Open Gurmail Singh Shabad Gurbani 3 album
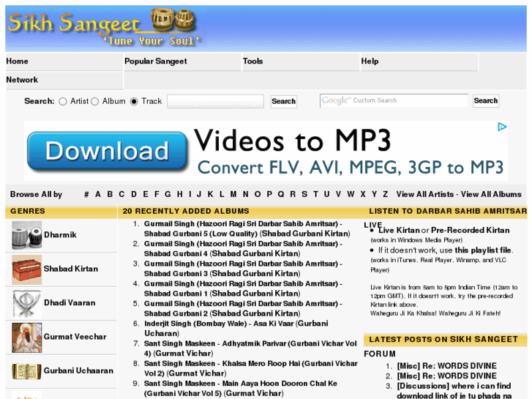Screen dimensions: 532x399 coord(243,269)
